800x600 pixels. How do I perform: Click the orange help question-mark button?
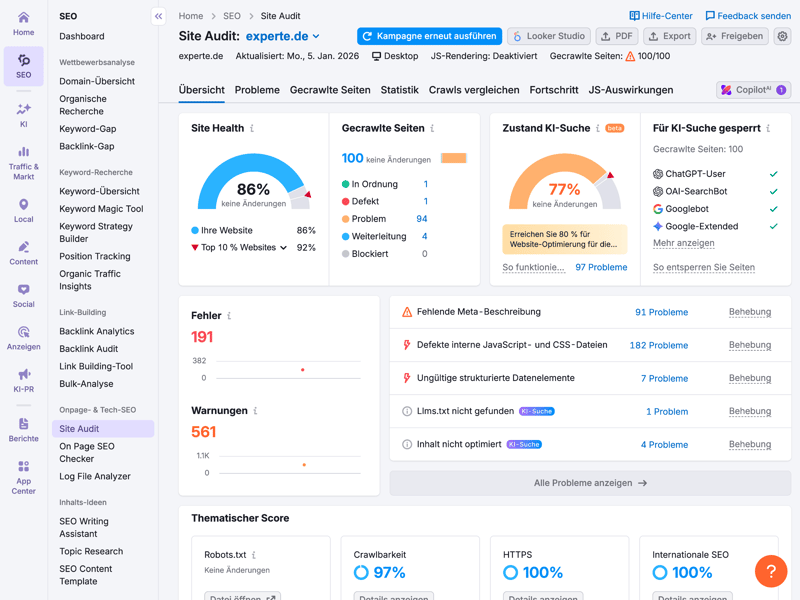pyautogui.click(x=771, y=571)
